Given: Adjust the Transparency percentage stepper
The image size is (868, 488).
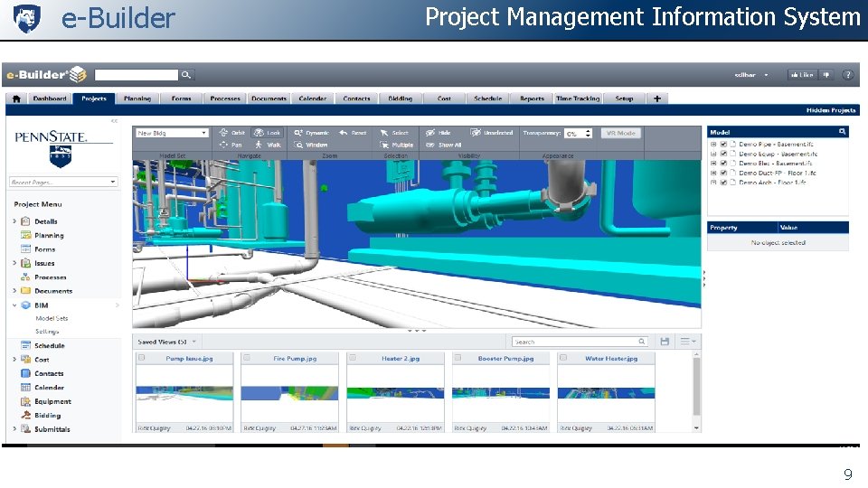Looking at the screenshot, I should point(589,133).
